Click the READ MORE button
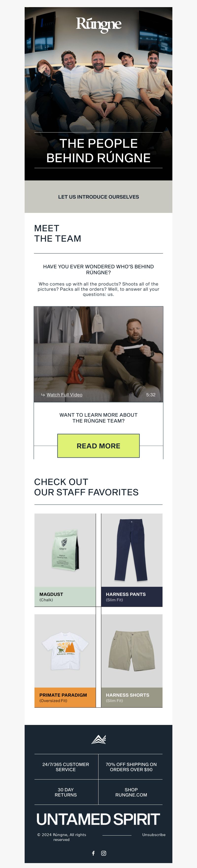This screenshot has width=197, height=868. click(x=98, y=446)
